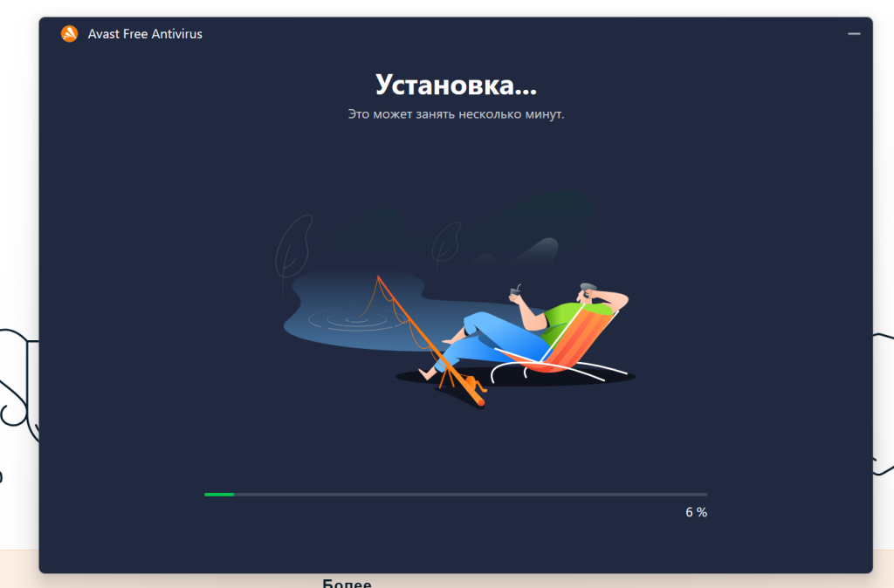The height and width of the screenshot is (588, 894).
Task: Click the Установка... heading text
Action: click(457, 85)
